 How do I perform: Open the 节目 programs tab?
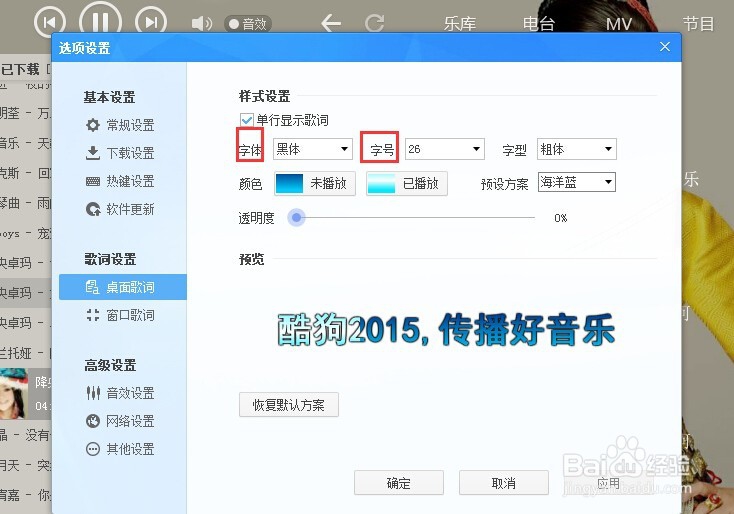pos(698,23)
